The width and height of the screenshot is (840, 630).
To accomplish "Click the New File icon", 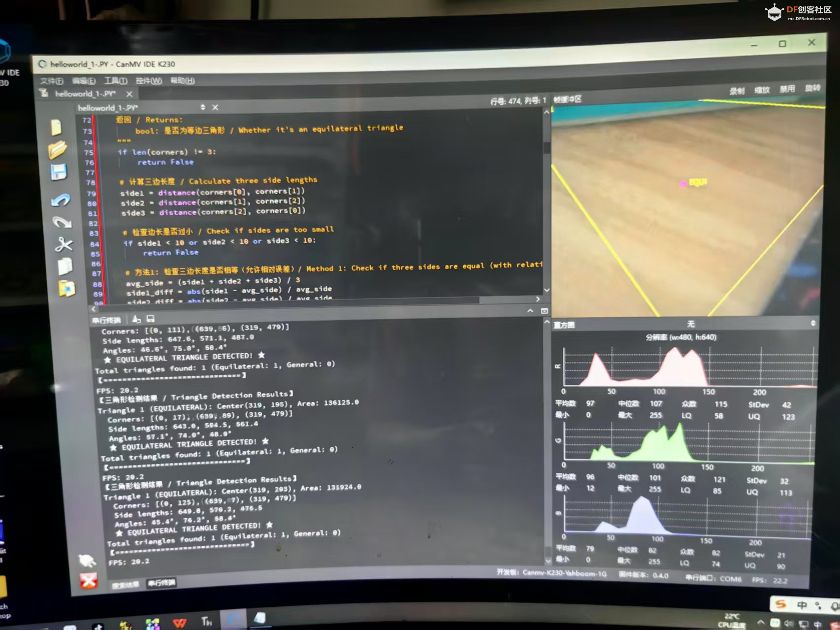I will 56,127.
